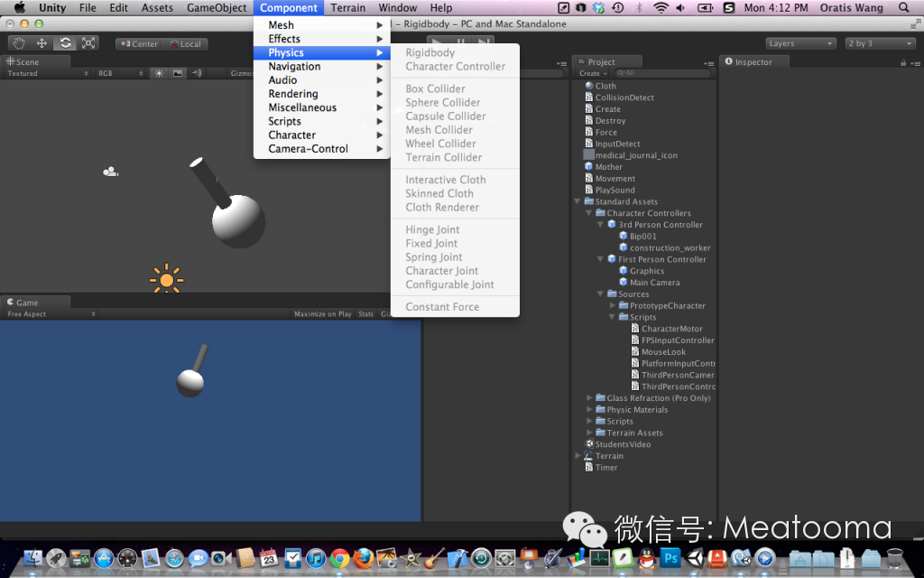Click the camera gizmo in Scene view
Image resolution: width=924 pixels, height=578 pixels.
110,172
